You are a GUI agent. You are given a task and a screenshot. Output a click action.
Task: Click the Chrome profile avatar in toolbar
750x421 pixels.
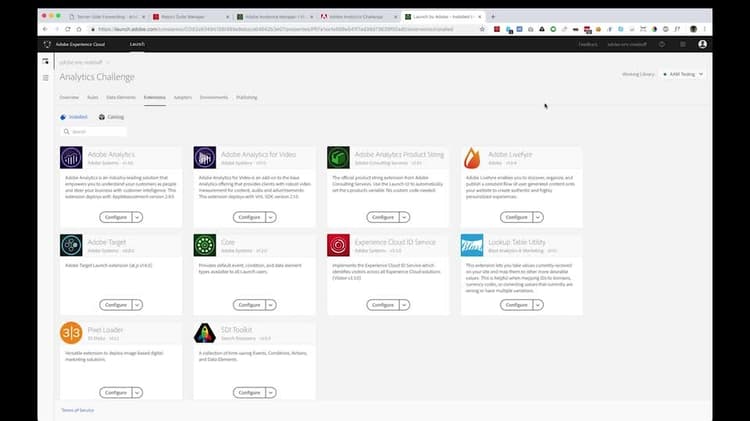pyautogui.click(x=694, y=29)
